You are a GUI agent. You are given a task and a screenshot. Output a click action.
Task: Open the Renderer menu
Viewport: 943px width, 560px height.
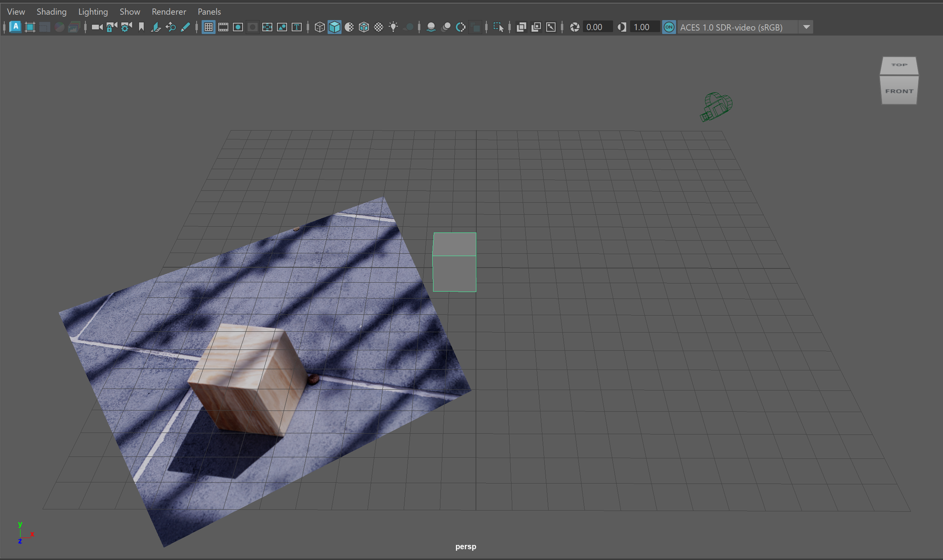(x=169, y=12)
